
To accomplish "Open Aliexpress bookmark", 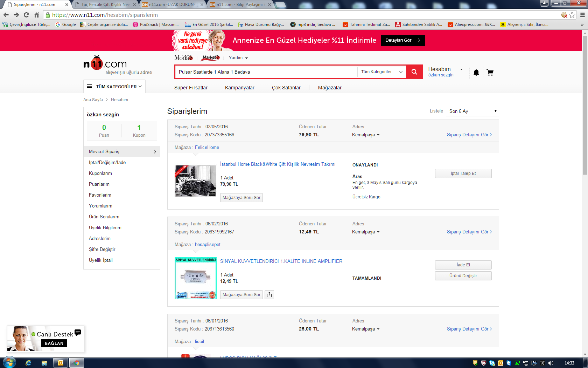I will (x=471, y=25).
